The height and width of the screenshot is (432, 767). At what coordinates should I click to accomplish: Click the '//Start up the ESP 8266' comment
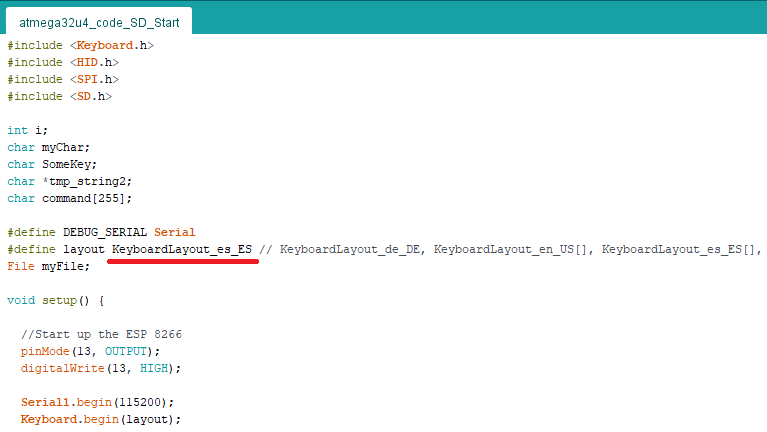coord(101,335)
